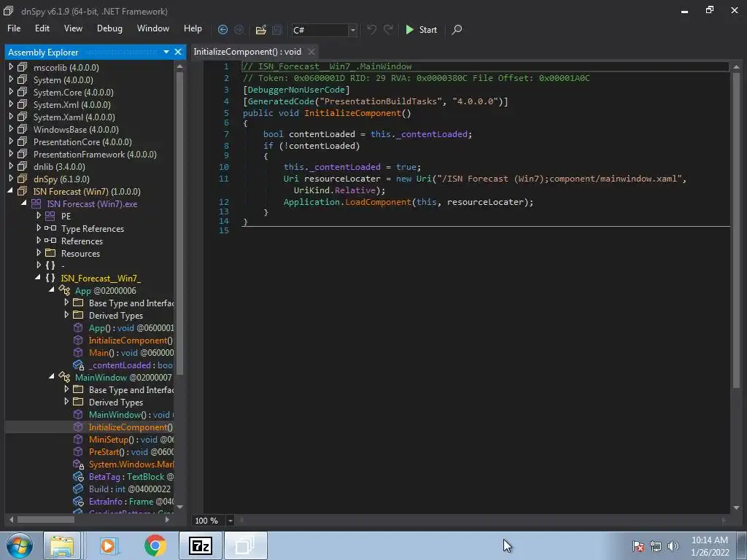Click the App() constructor method icon

click(78, 327)
